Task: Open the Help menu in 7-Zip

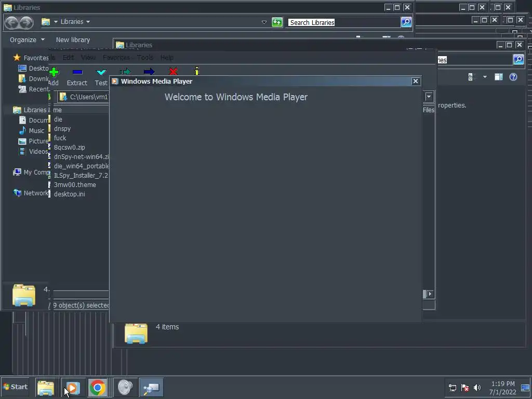Action: (x=167, y=57)
